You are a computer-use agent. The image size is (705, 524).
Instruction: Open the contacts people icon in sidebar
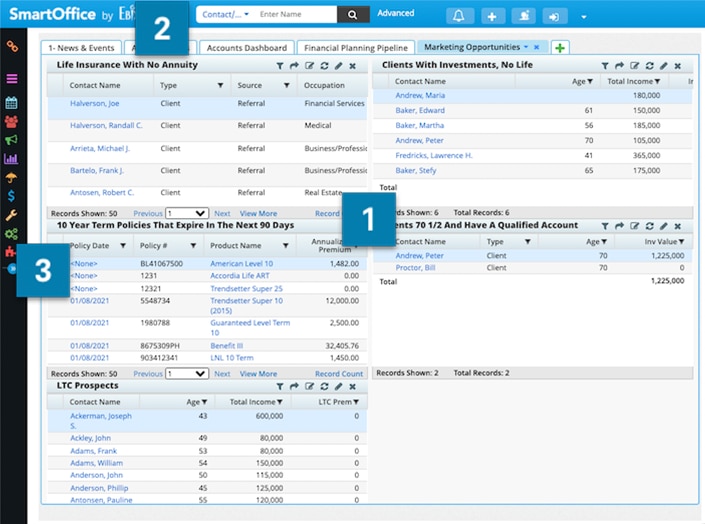(x=11, y=121)
